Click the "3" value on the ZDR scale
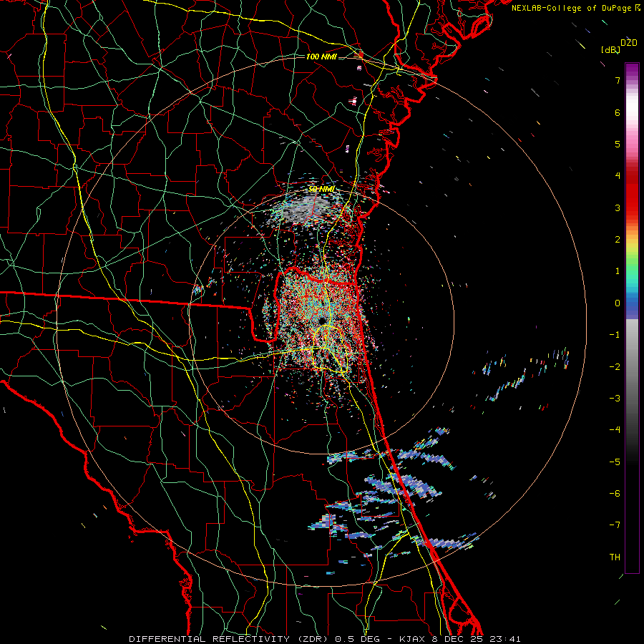Screen dimensions: 644x644 click(618, 208)
